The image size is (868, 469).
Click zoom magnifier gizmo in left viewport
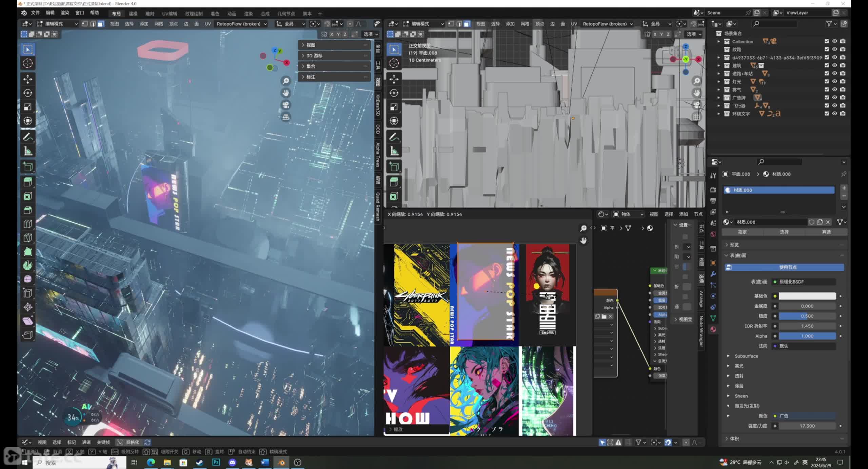pos(286,81)
